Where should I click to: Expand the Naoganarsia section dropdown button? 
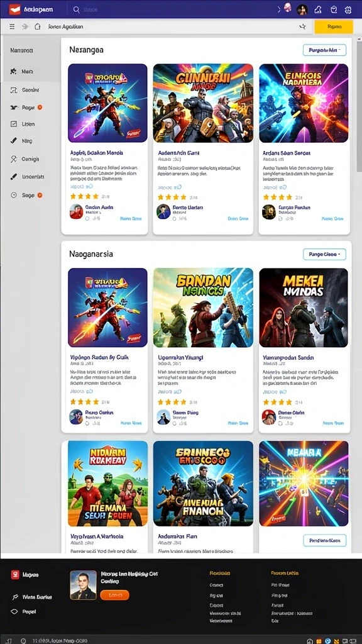(324, 254)
